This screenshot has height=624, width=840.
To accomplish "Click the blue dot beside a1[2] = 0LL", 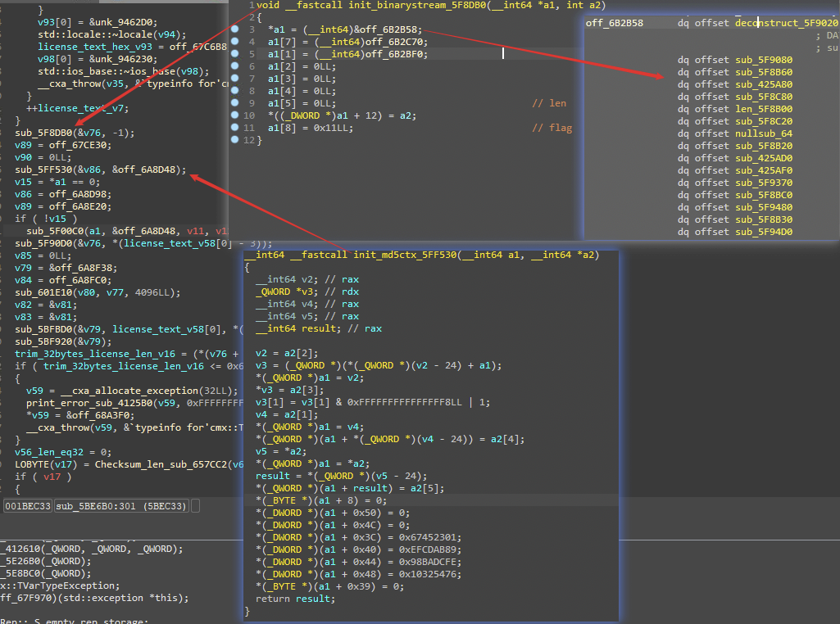I will 235,66.
